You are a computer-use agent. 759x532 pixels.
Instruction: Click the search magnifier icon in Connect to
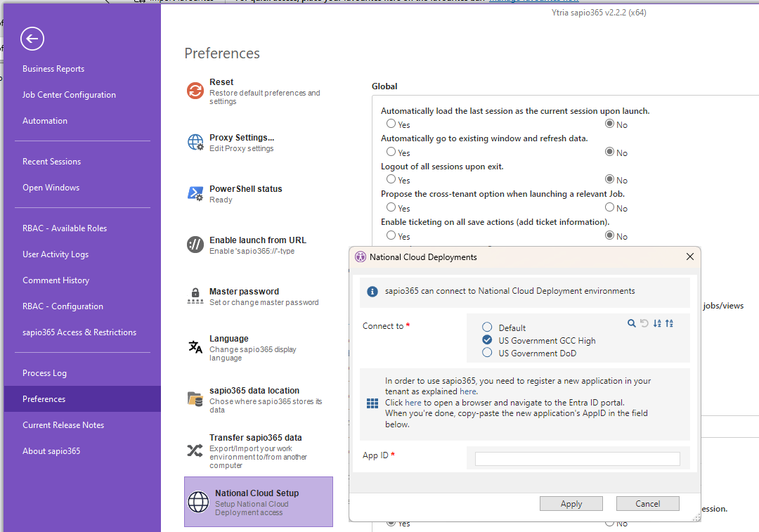[631, 323]
